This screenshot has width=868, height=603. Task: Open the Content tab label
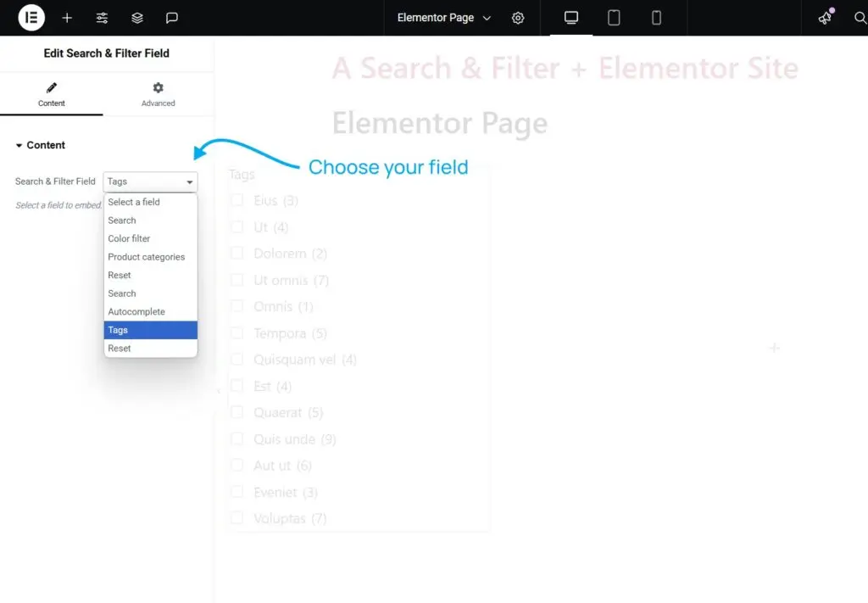click(52, 103)
